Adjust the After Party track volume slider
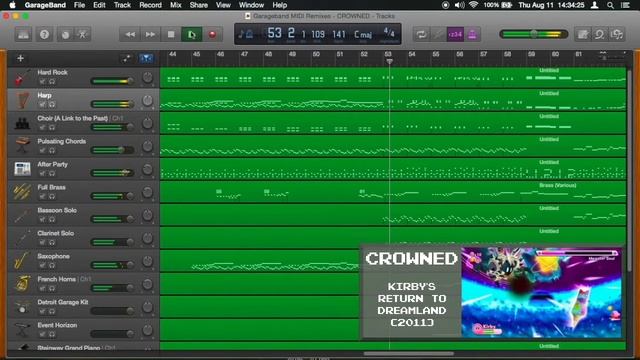Image resolution: width=640 pixels, height=360 pixels. click(x=112, y=173)
